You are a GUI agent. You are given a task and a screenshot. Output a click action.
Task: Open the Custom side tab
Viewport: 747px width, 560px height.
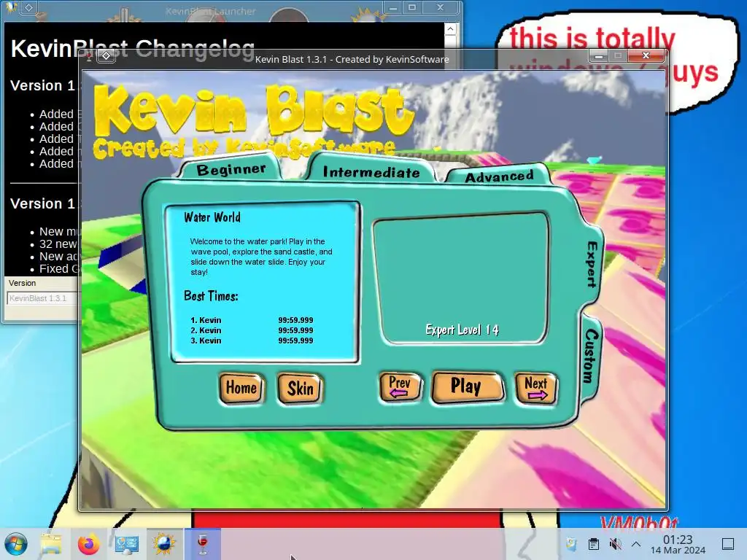tap(591, 356)
